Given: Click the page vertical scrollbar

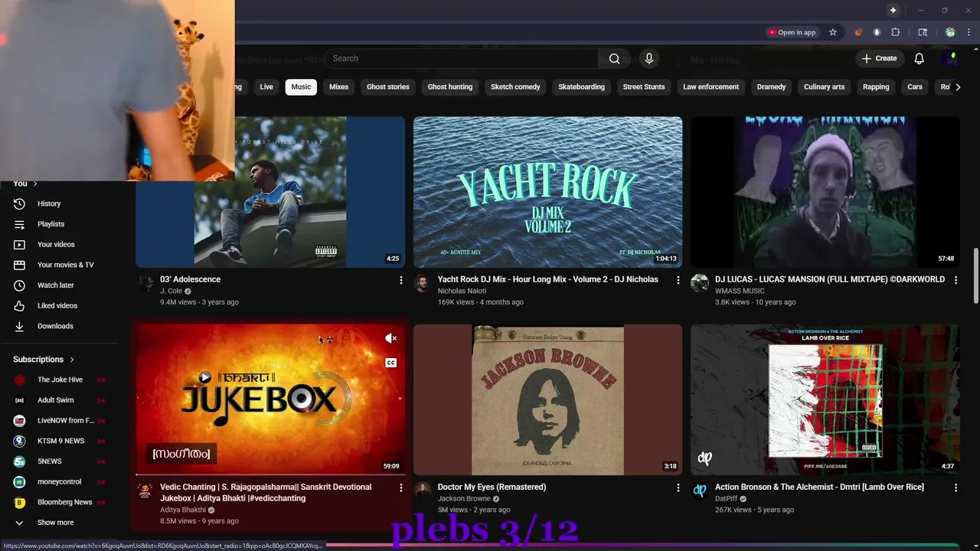Looking at the screenshot, I should tap(975, 275).
